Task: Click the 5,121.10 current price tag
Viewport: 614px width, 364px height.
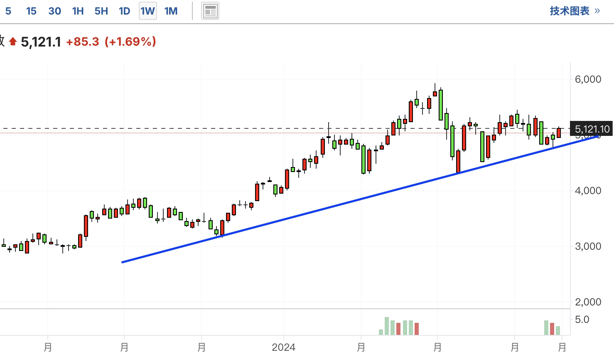Action: (592, 129)
